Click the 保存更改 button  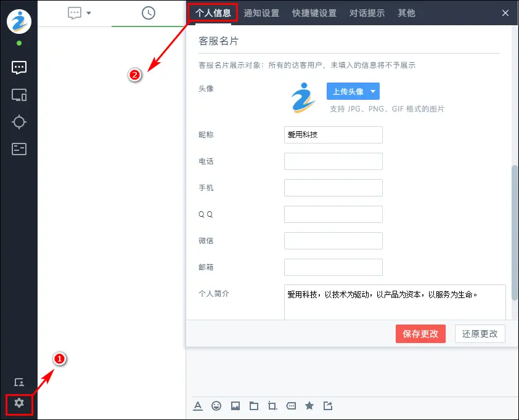coord(420,334)
